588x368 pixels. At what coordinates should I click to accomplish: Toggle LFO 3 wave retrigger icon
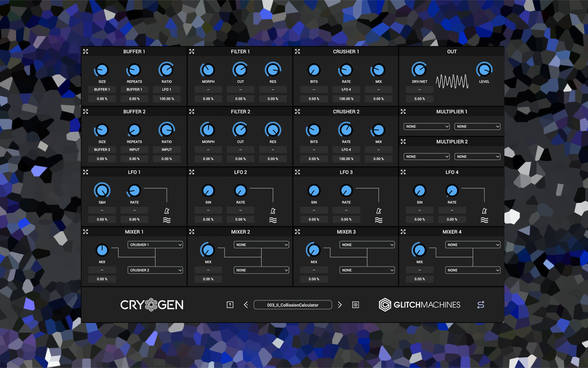point(379,220)
